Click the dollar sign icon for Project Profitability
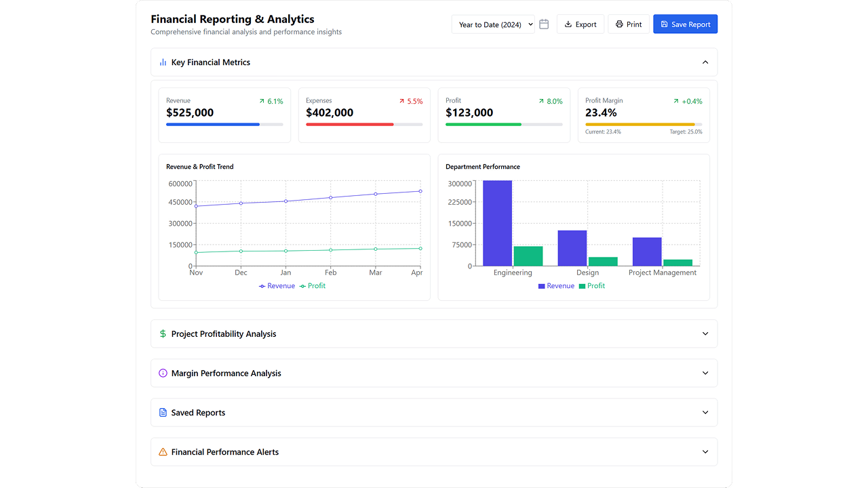This screenshot has height=488, width=868. tap(163, 334)
